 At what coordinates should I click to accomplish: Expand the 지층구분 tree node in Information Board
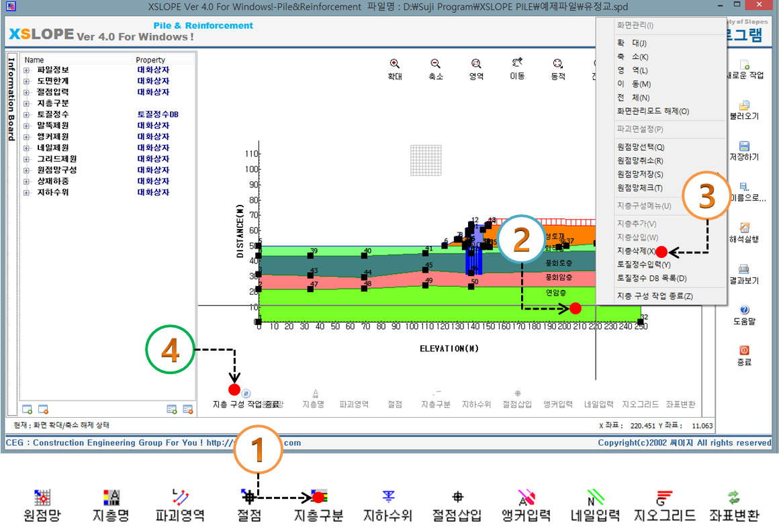(x=27, y=104)
